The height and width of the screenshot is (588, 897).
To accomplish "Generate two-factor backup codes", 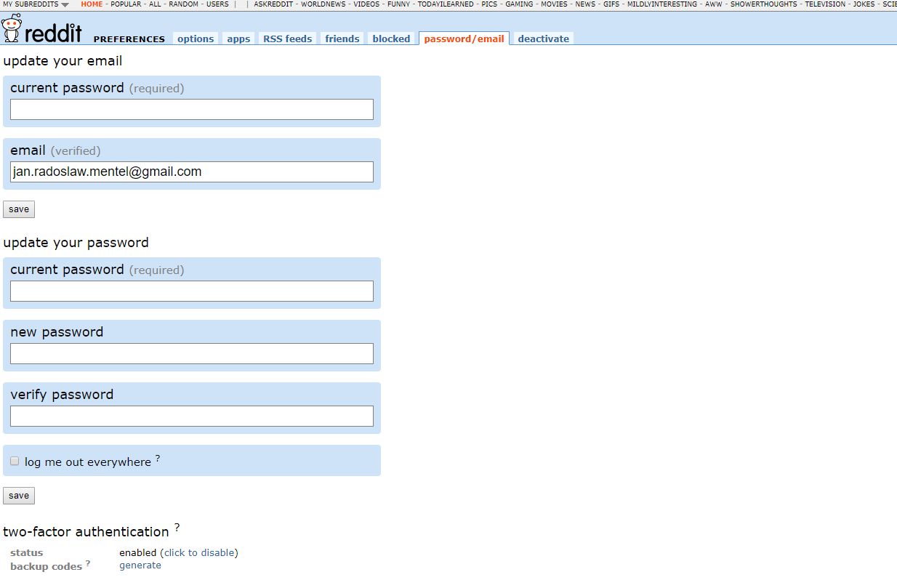I will tap(140, 565).
